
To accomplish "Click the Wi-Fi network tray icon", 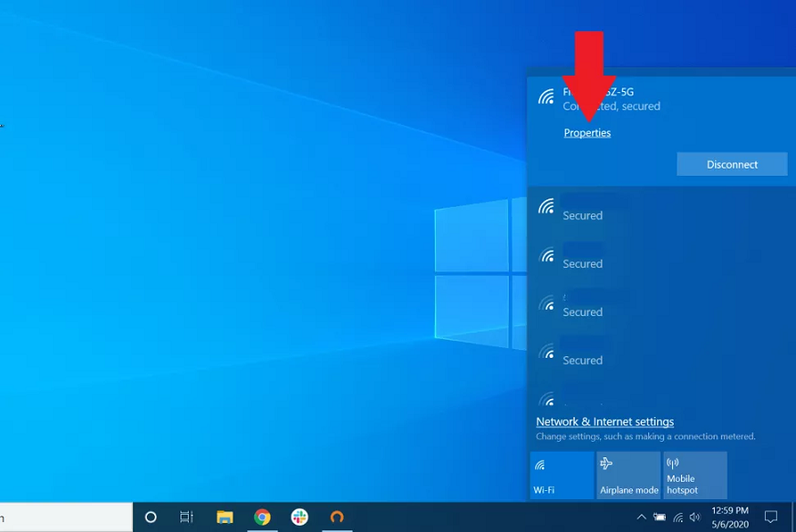I will [677, 517].
